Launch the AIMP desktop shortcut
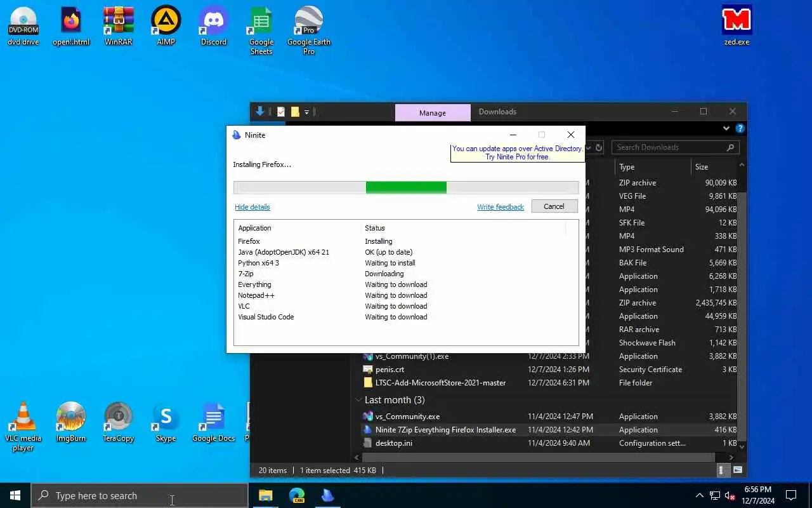The width and height of the screenshot is (812, 508). tap(166, 27)
